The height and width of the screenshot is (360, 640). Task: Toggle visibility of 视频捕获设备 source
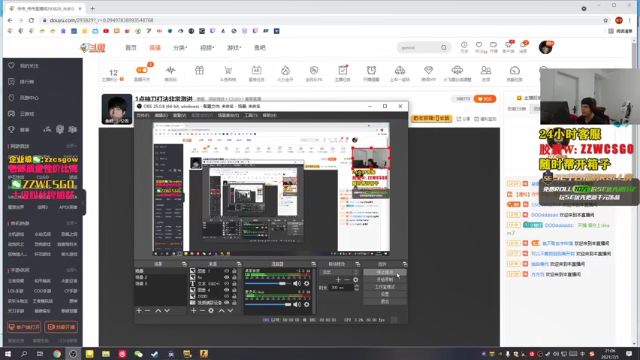[227, 302]
